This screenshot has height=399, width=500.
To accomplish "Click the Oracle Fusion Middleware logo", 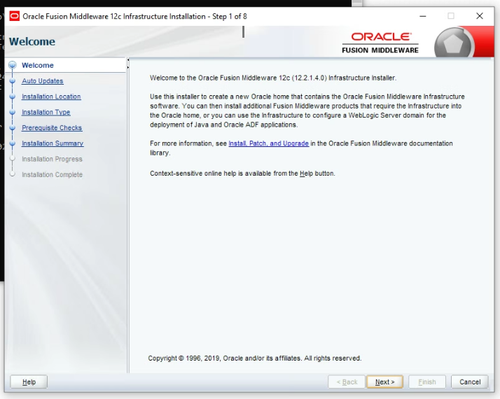I will [380, 43].
